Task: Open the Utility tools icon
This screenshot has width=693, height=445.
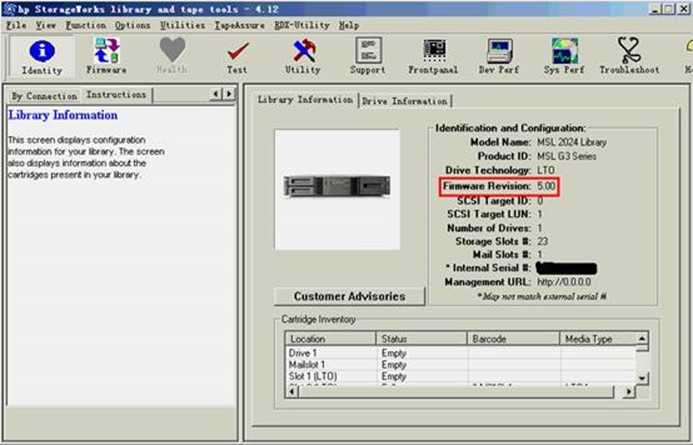Action: click(x=303, y=57)
